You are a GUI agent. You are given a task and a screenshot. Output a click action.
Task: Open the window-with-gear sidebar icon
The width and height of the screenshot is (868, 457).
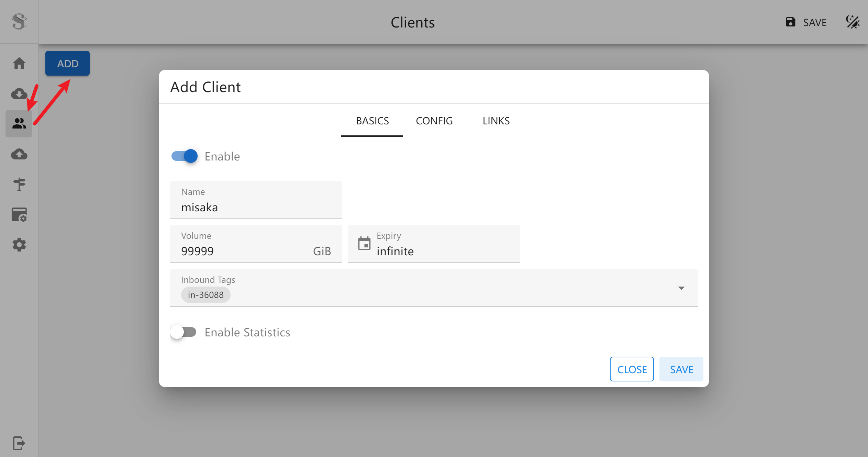click(x=19, y=215)
